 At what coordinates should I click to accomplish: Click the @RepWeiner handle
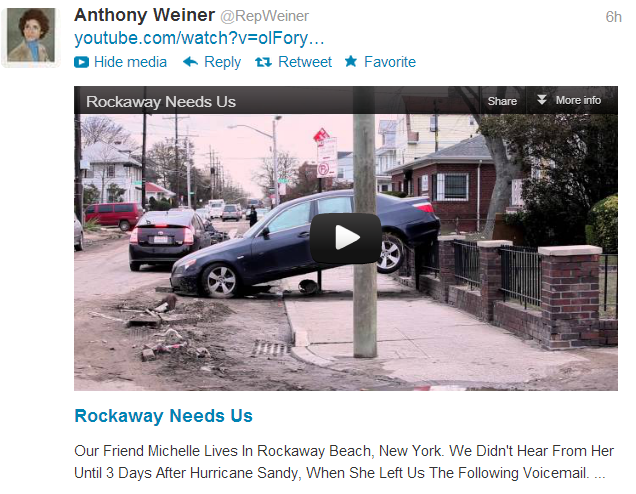[x=264, y=16]
